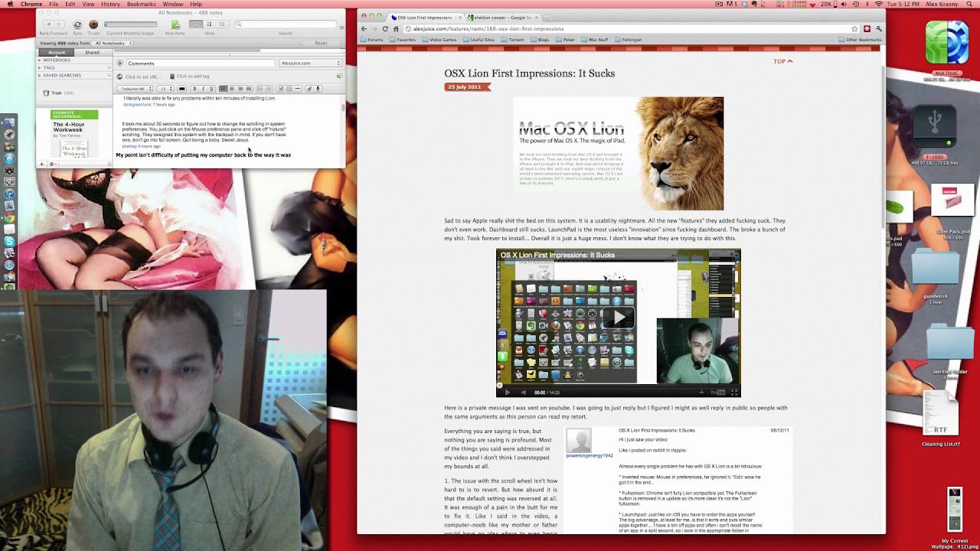
Task: Click the TOP link on webpage
Action: 782,61
